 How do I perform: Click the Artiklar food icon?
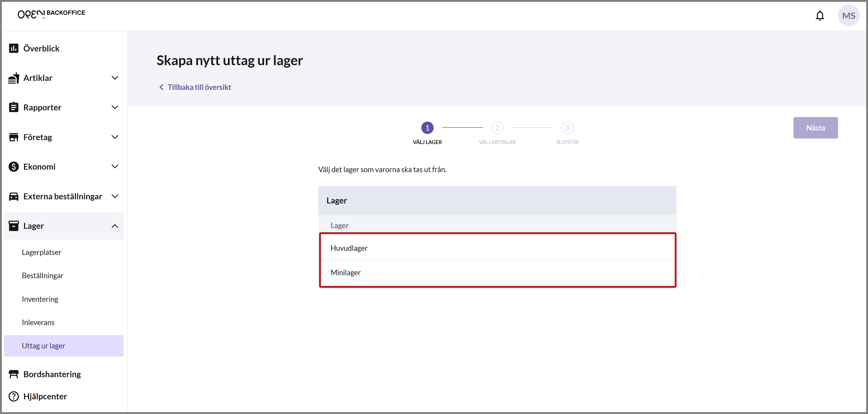point(13,78)
